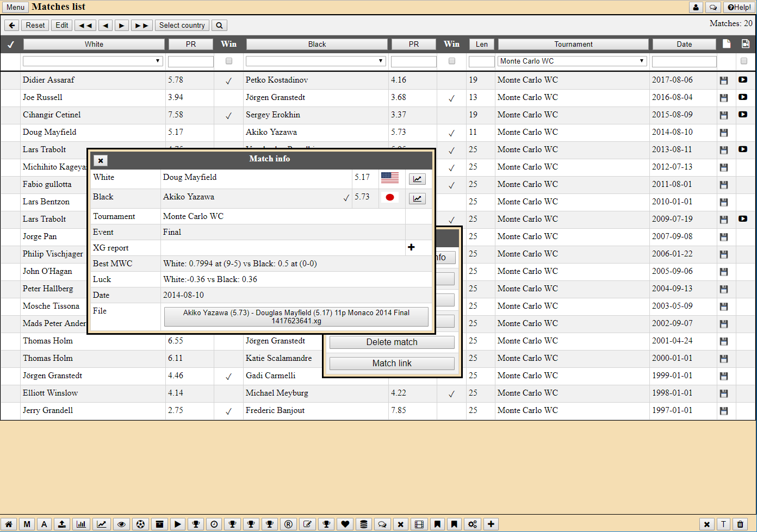The image size is (757, 532).
Task: Click the Edit button
Action: [x=62, y=26]
